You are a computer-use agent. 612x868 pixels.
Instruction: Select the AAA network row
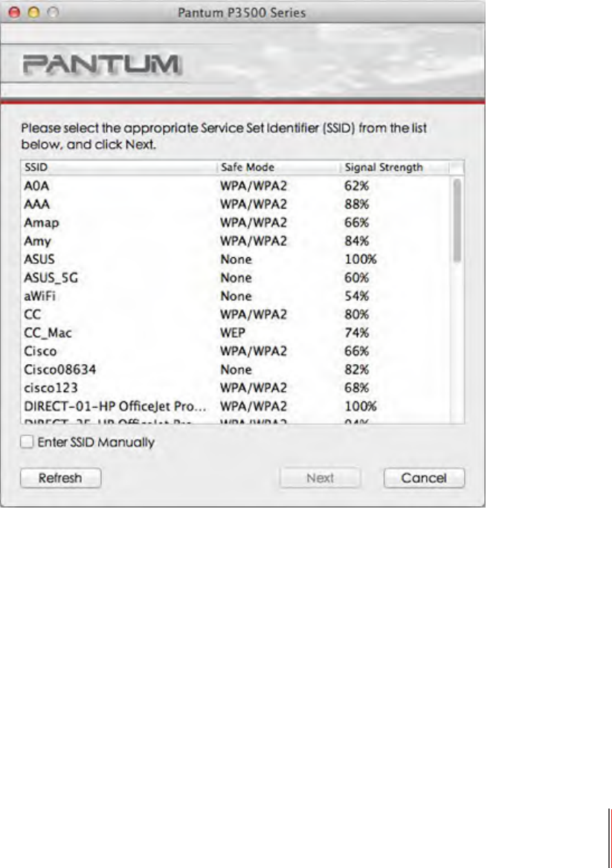point(236,204)
